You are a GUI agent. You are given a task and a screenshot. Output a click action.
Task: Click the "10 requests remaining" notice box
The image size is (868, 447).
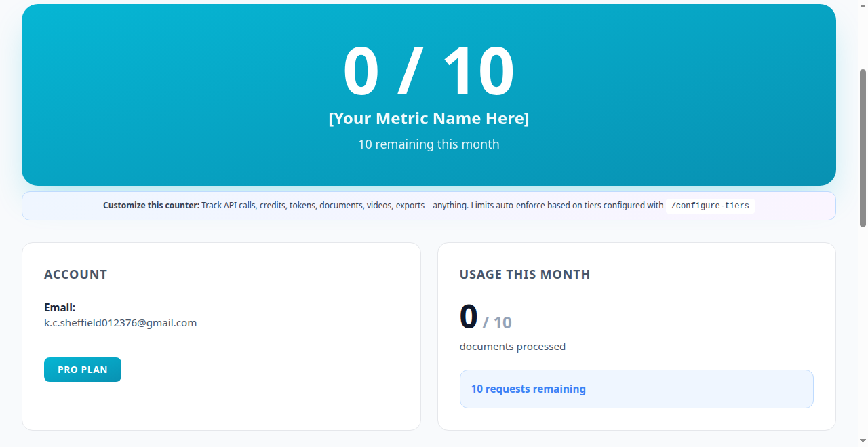pyautogui.click(x=636, y=389)
